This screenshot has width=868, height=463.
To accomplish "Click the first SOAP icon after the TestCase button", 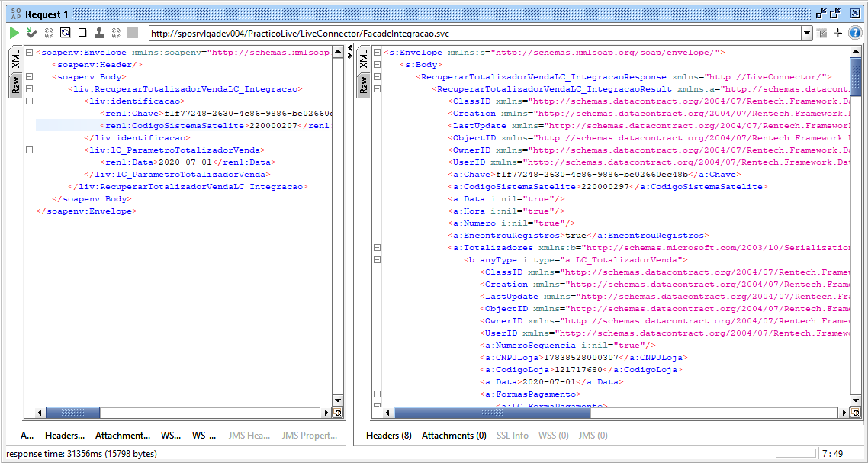I will (x=49, y=33).
